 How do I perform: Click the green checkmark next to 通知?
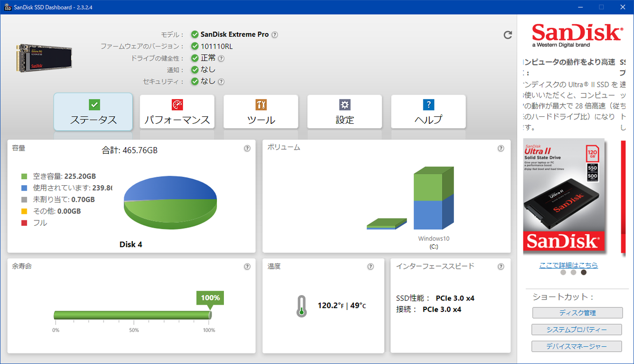(x=195, y=70)
